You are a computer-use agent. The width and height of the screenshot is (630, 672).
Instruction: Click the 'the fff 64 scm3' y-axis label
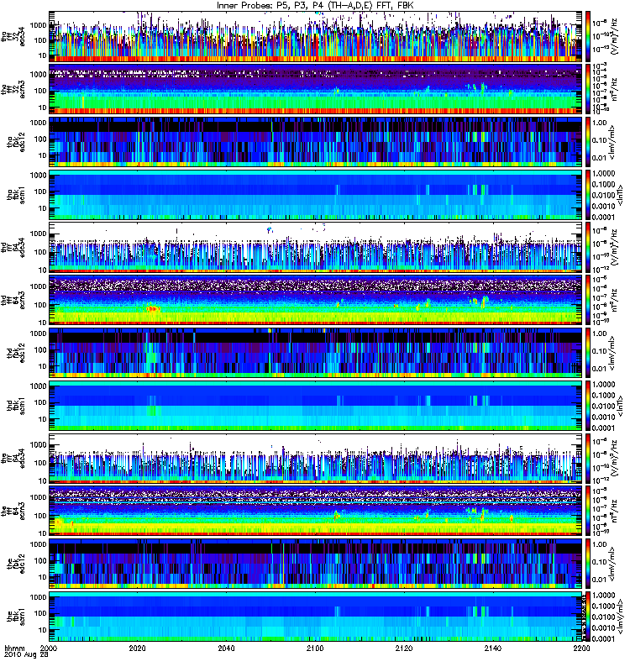pos(13,512)
